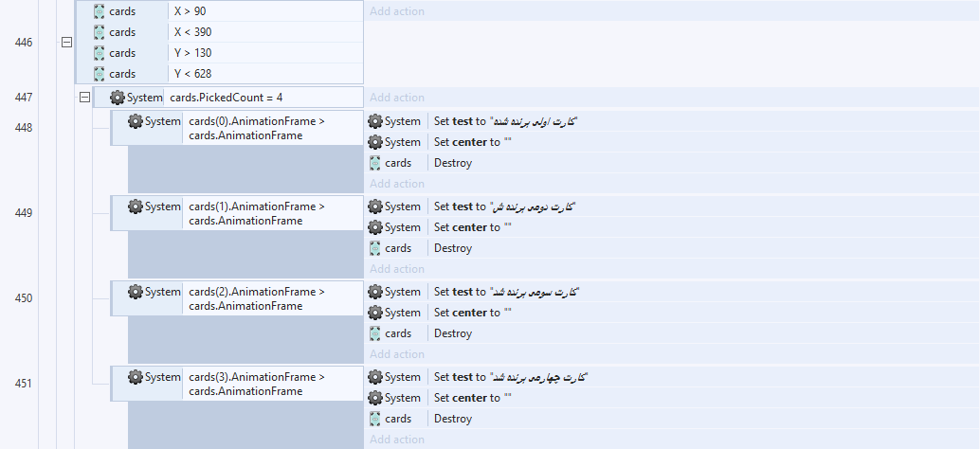Click the cards icon beside X < 390
Viewport: 980px width, 449px height.
[99, 32]
